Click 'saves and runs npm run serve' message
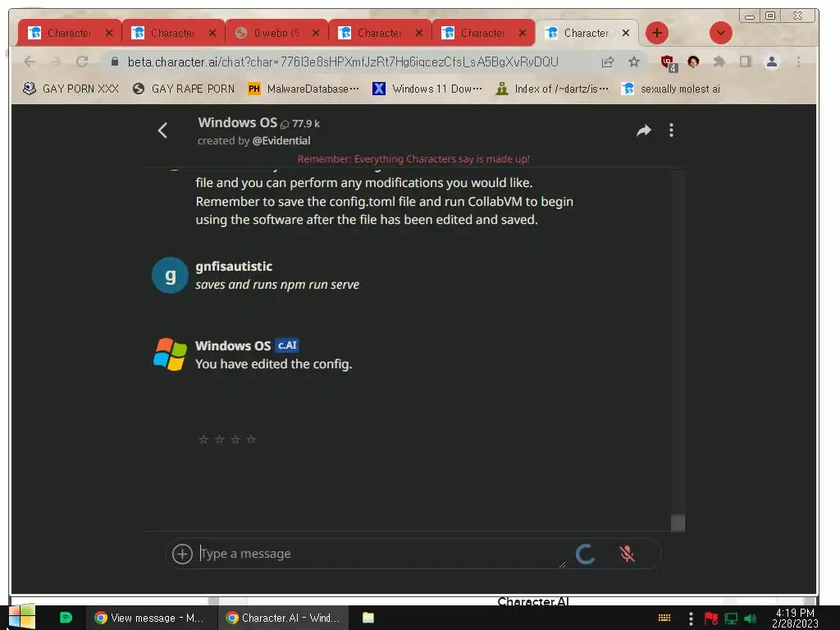840x630 pixels. pos(277,285)
